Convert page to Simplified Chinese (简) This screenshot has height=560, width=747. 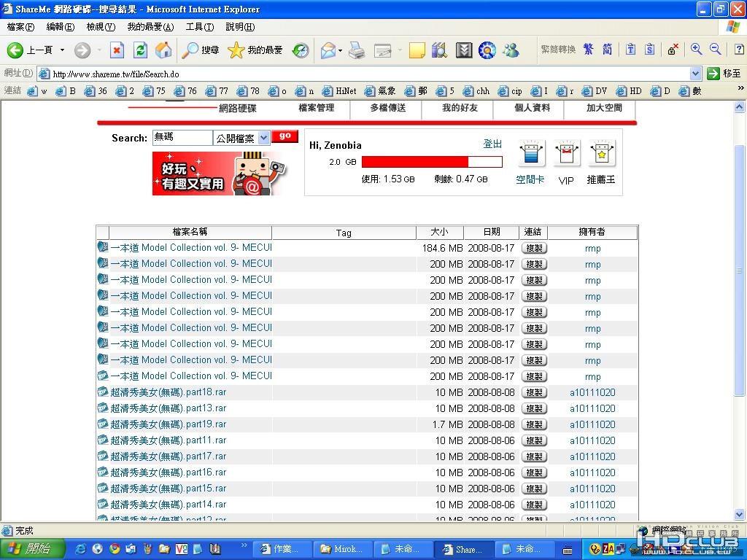pyautogui.click(x=608, y=49)
